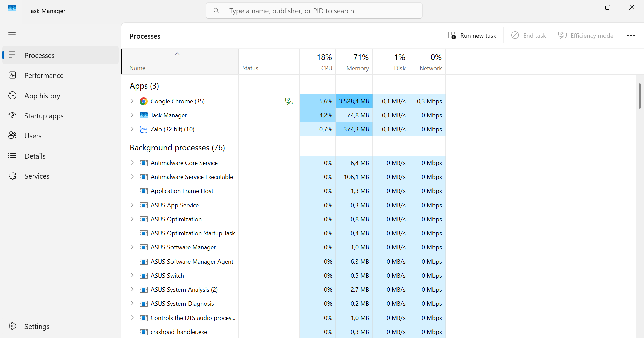Screen dimensions: 644x338
Task: Open the hamburger navigation menu
Action: pyautogui.click(x=12, y=35)
